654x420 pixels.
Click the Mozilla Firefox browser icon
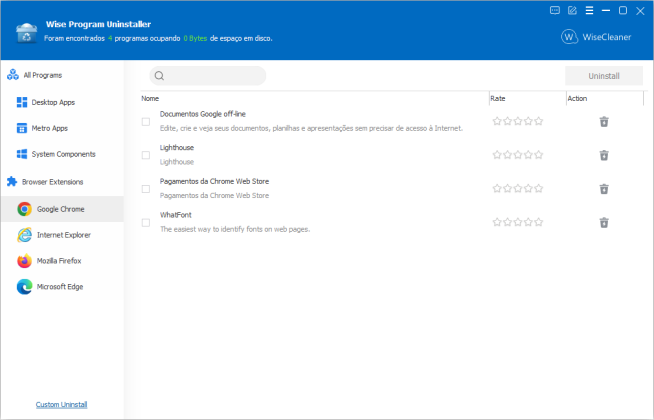pyautogui.click(x=25, y=261)
